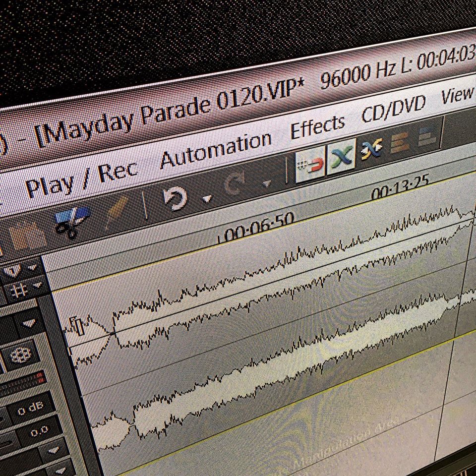Click the Mayday Parade 0120.VIP title text
The image size is (476, 476).
(x=170, y=113)
